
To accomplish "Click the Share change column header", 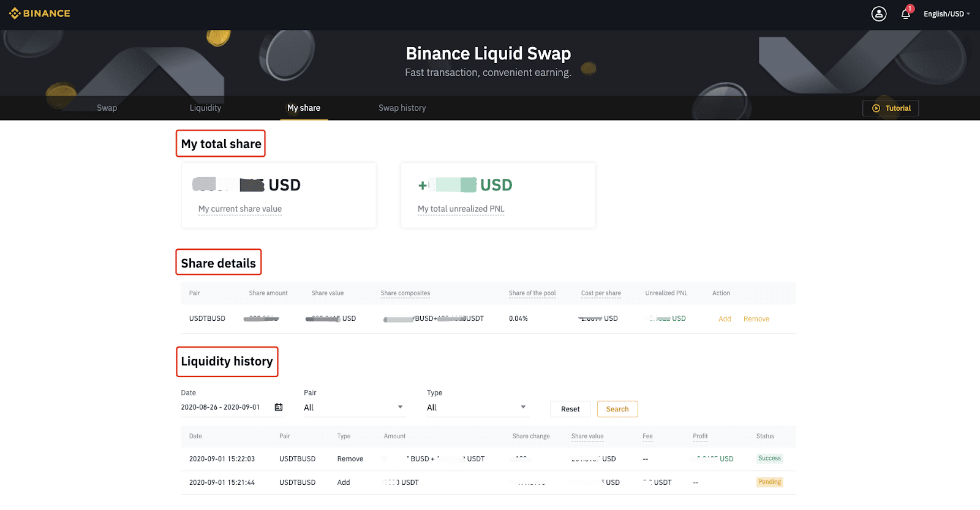I will [x=531, y=437].
